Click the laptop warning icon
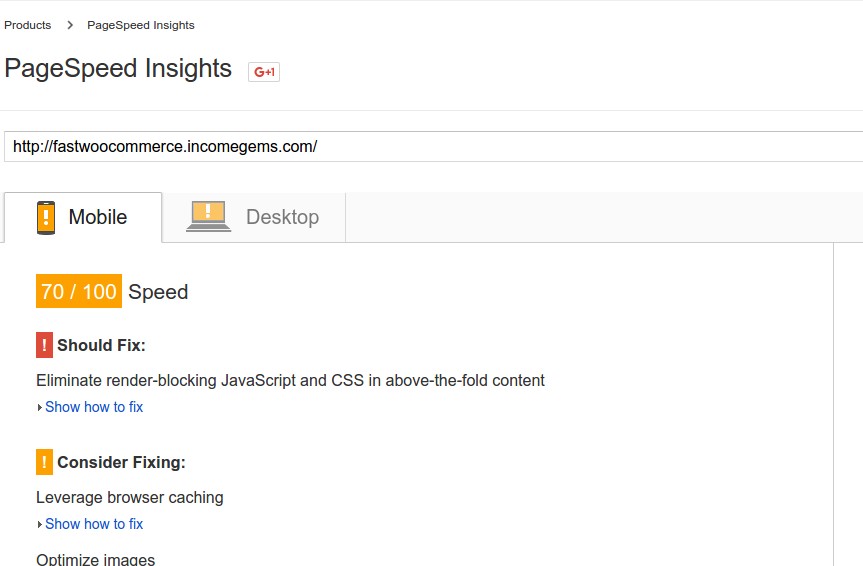The image size is (863, 566). pyautogui.click(x=208, y=216)
